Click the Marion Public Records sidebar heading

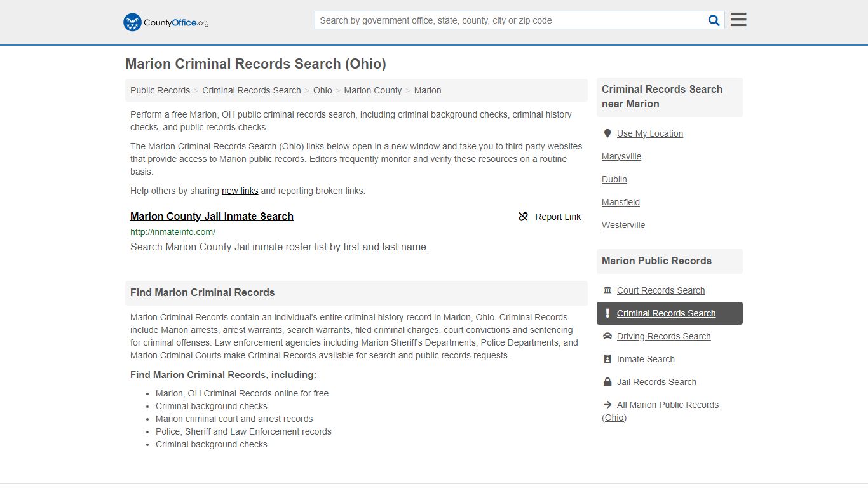(656, 261)
